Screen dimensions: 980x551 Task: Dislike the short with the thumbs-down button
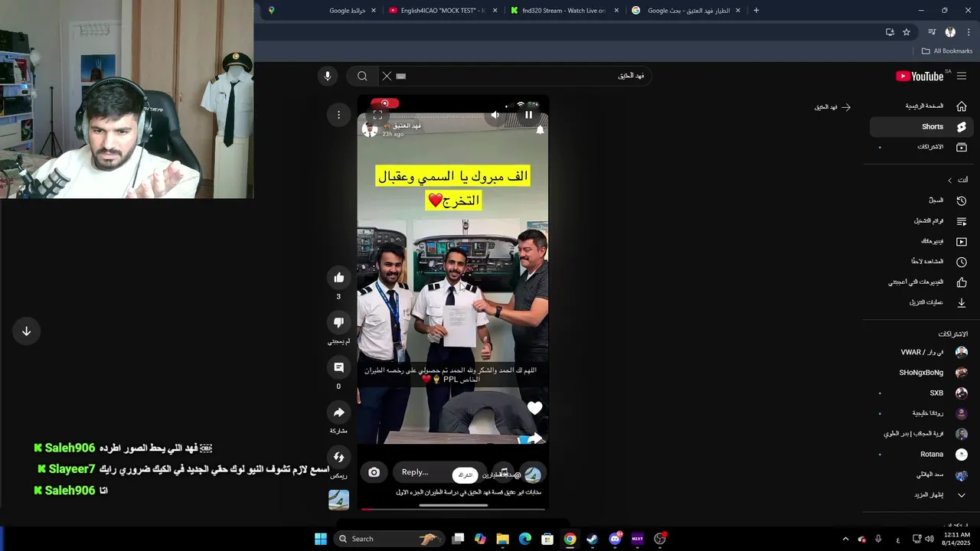338,322
